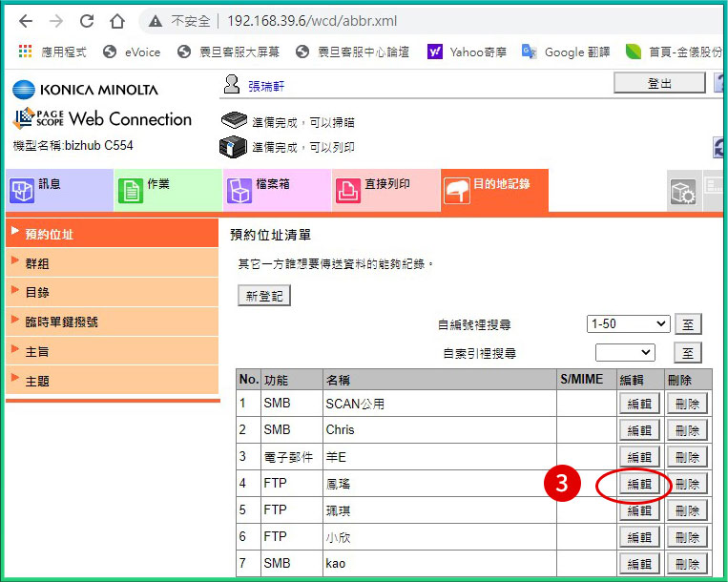Open the index search dropdown

(625, 353)
